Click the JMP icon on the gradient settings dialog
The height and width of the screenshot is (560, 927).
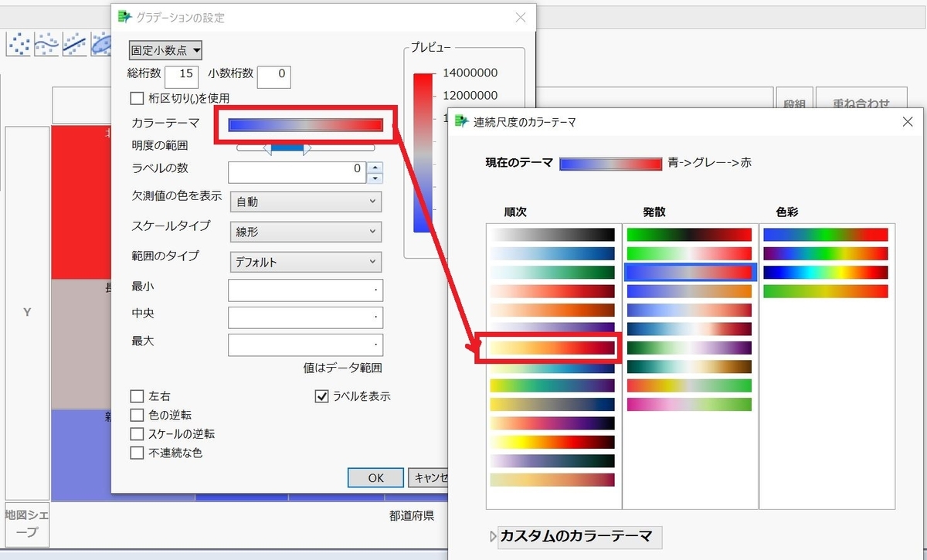pos(124,16)
